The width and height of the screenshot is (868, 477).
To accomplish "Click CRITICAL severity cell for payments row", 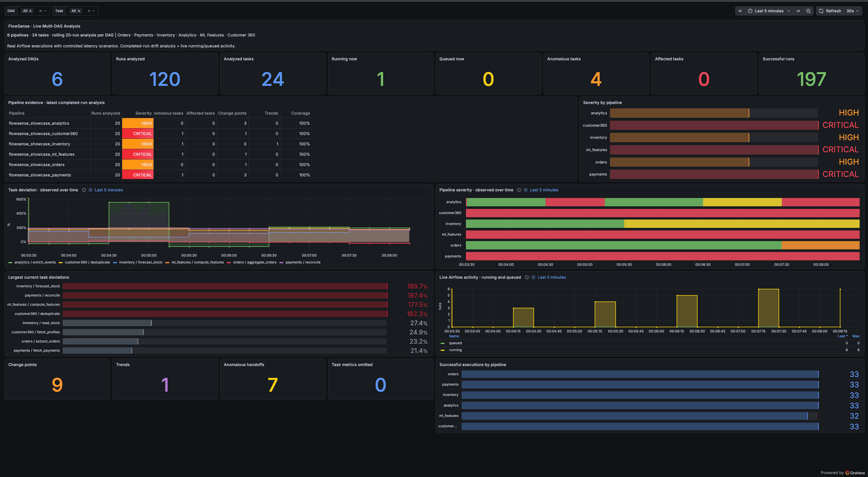I will (x=138, y=175).
